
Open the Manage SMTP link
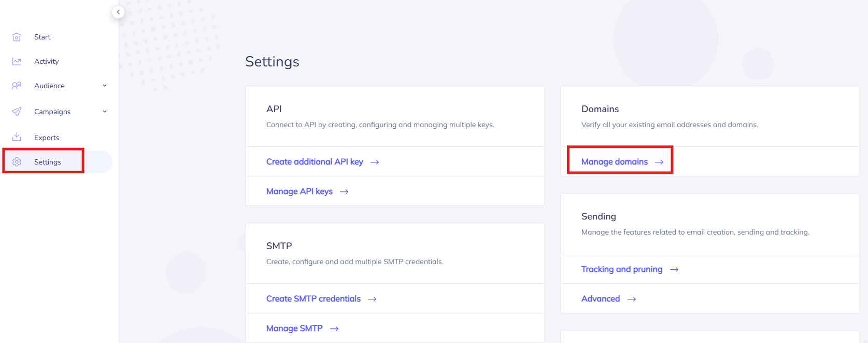[294, 328]
